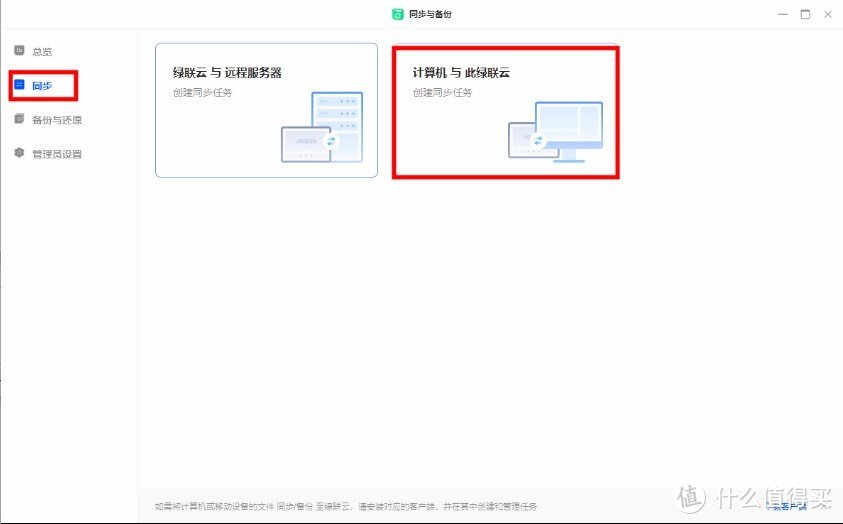Viewport: 843px width, 524px height.
Task: Click the 备份与还原 sidebar icon
Action: pyautogui.click(x=19, y=119)
